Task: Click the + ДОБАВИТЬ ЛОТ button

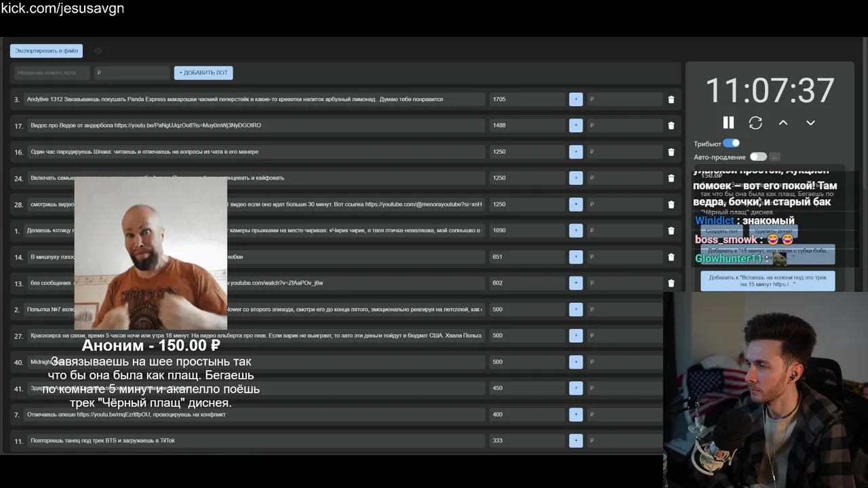Action: [203, 73]
